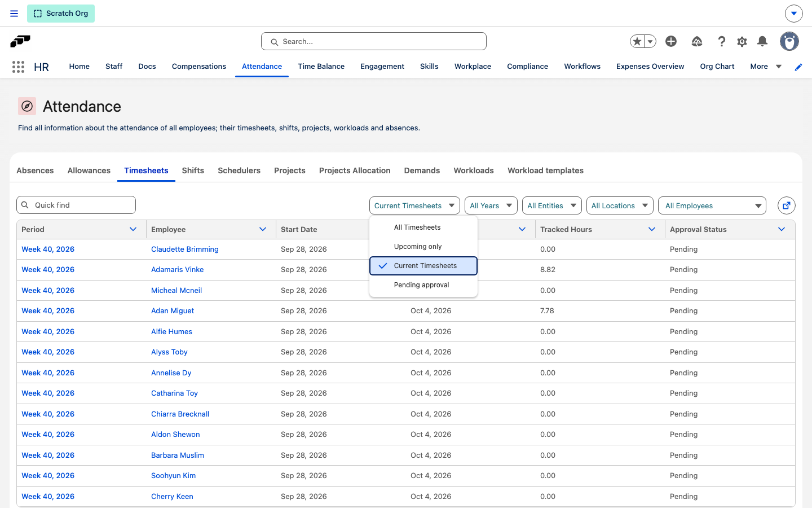This screenshot has height=508, width=812.
Task: Click the favorites star icon
Action: pyautogui.click(x=637, y=41)
